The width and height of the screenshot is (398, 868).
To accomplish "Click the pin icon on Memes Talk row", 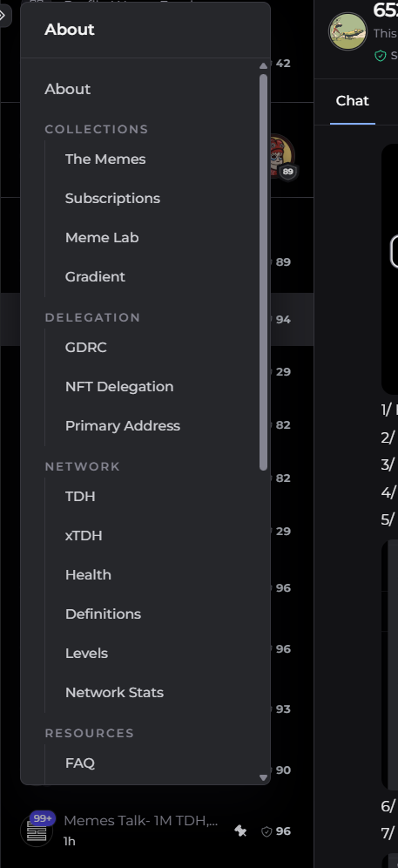I will [x=240, y=831].
